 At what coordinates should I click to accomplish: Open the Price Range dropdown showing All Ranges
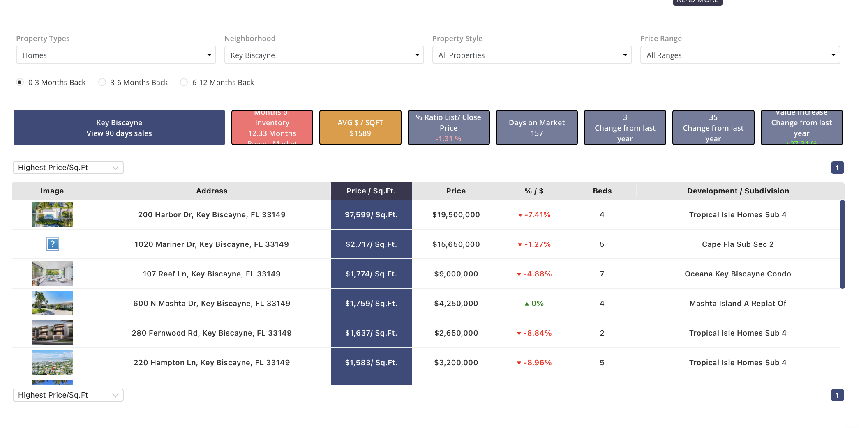740,55
